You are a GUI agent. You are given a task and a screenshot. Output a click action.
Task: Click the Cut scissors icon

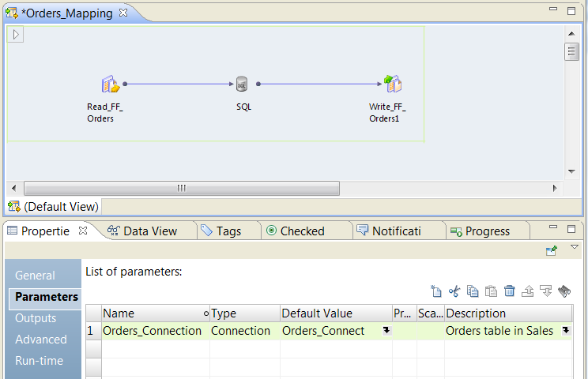click(454, 291)
